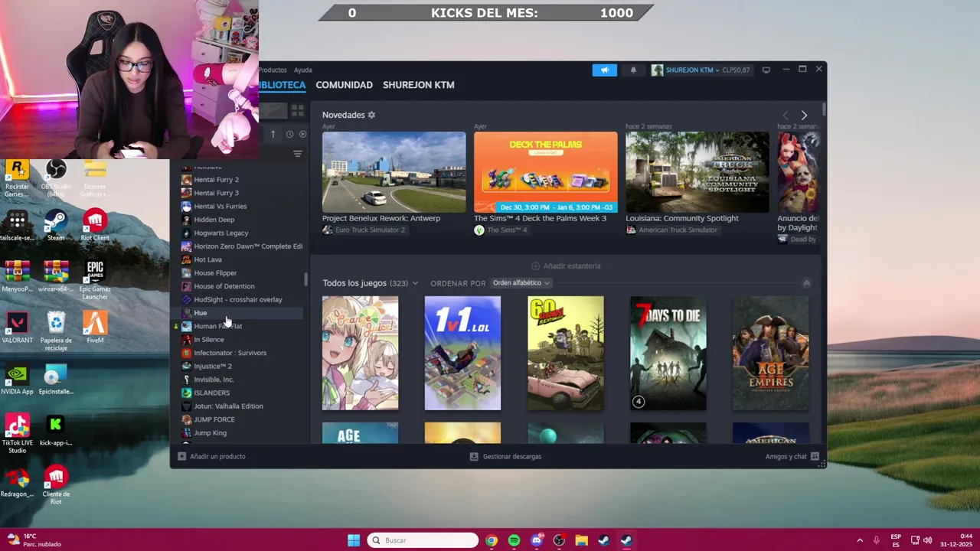Open the Orden alfabético sort dropdown
980x551 pixels.
(x=521, y=283)
